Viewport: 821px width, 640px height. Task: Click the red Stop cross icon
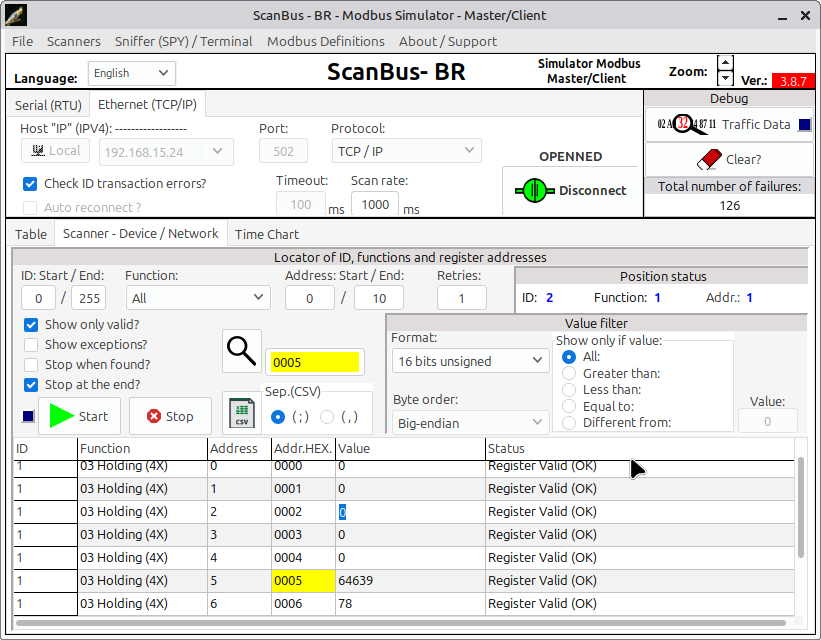(x=154, y=416)
